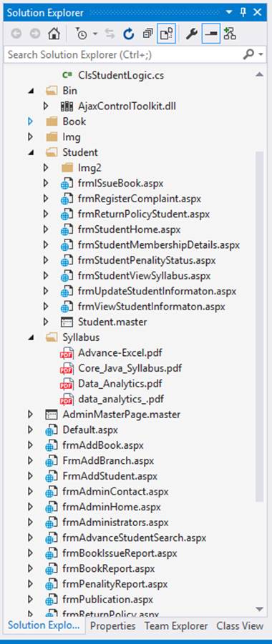This screenshot has width=272, height=644.
Task: Click the Img2 folder icon
Action: coord(67,167)
